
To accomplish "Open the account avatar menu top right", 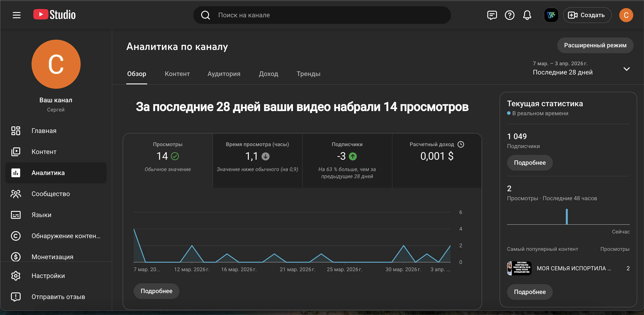I will [x=626, y=15].
